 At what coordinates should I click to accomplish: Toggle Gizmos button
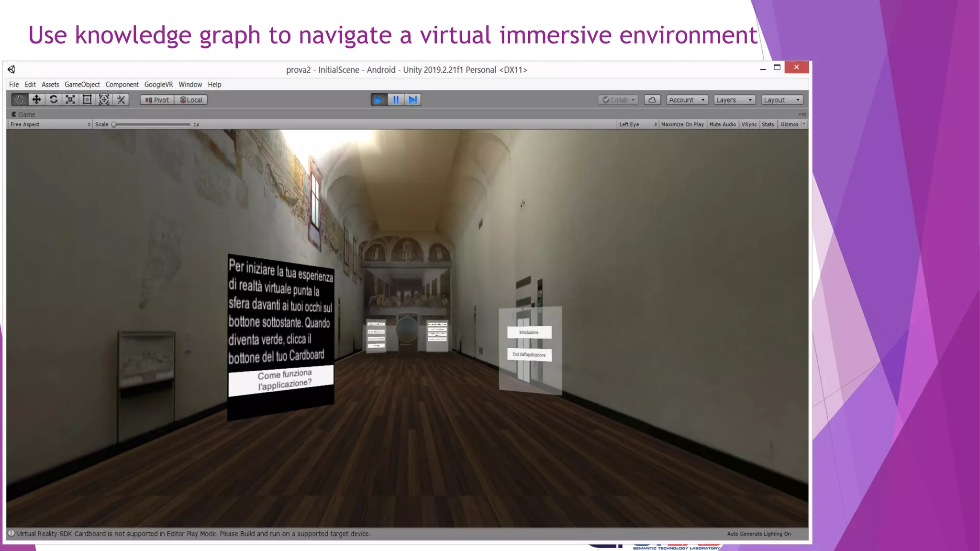click(789, 124)
